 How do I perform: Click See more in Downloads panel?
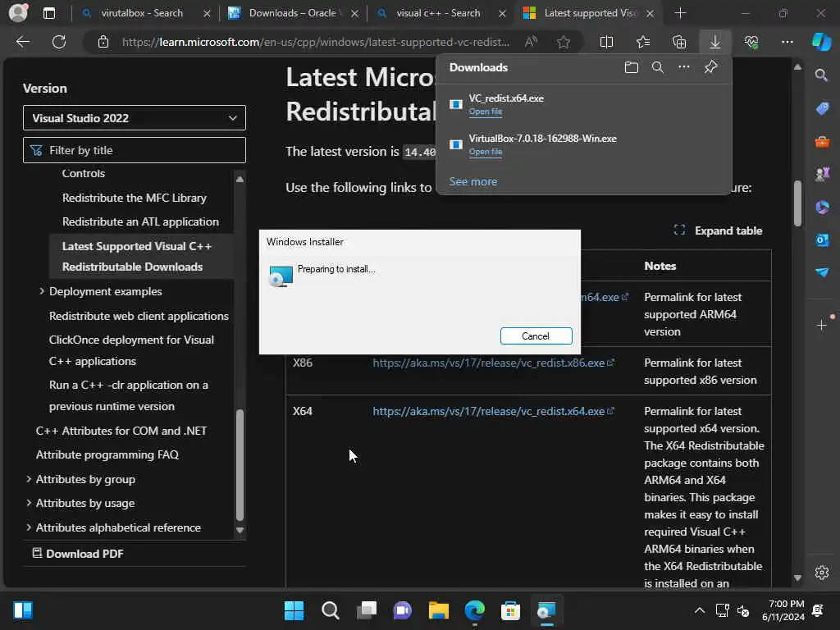click(x=473, y=181)
